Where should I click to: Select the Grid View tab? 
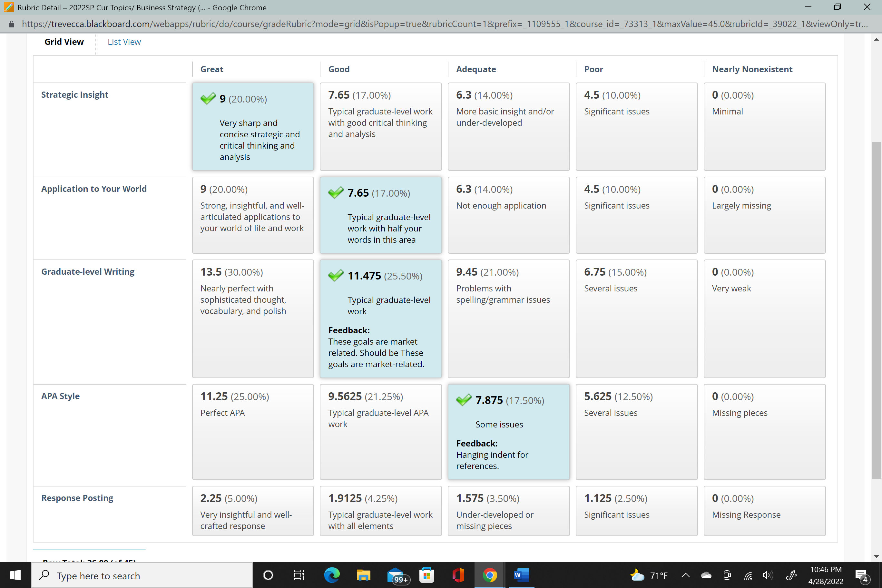pyautogui.click(x=64, y=42)
